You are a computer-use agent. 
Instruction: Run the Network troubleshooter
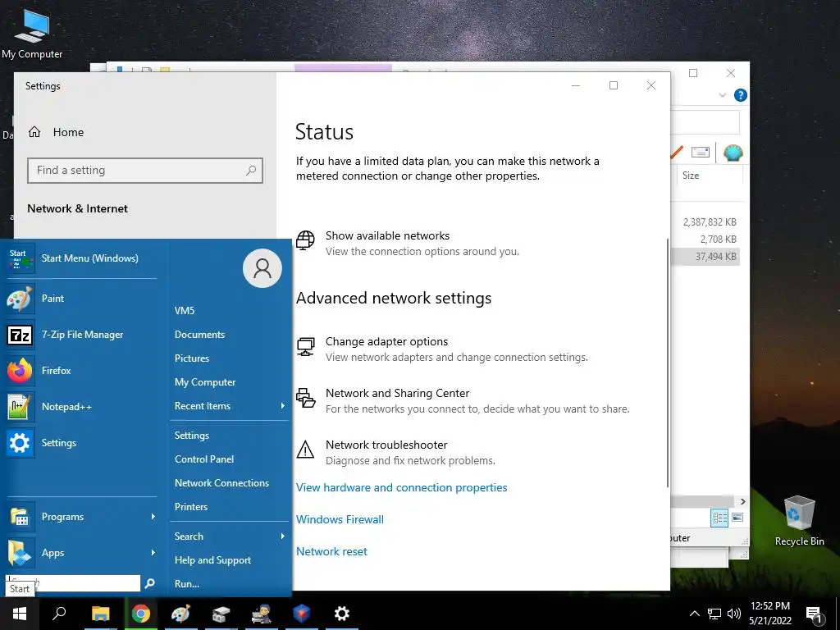pos(395,452)
